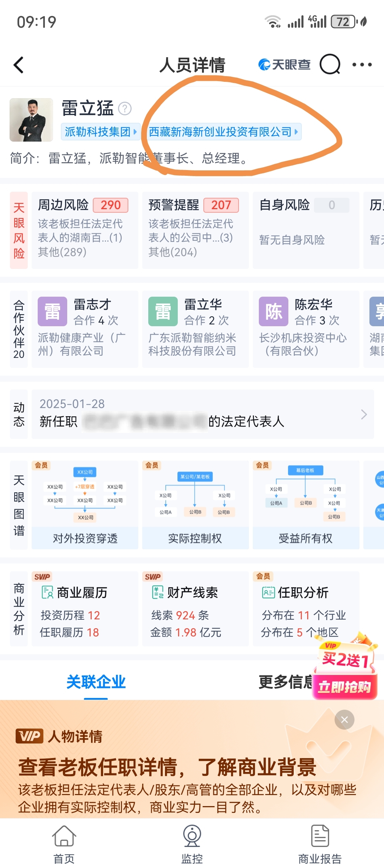
Task: Tap 会员 badge on 对外投资穿透
Action: [x=41, y=465]
